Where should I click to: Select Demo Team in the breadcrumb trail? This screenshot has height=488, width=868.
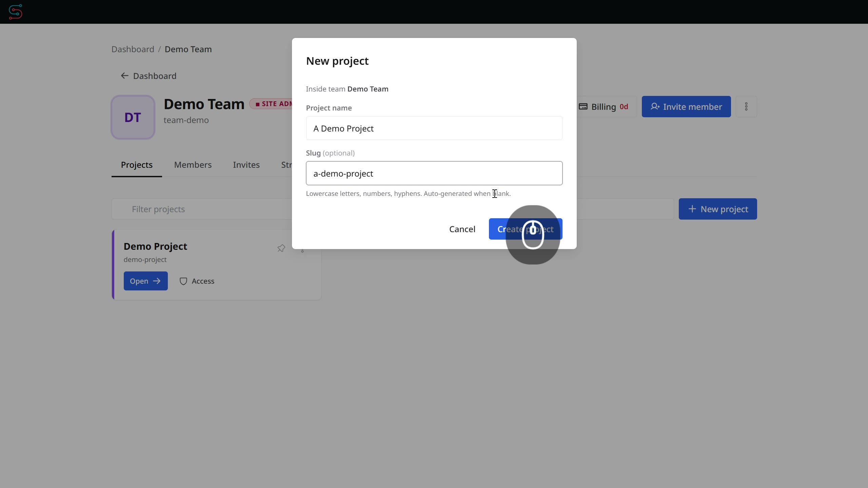pyautogui.click(x=188, y=49)
